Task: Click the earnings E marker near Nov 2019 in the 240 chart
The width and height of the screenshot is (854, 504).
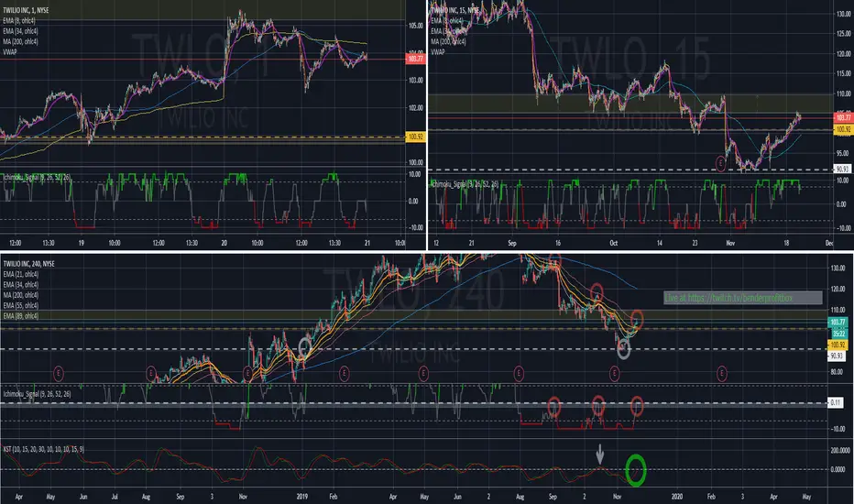Action: 614,374
